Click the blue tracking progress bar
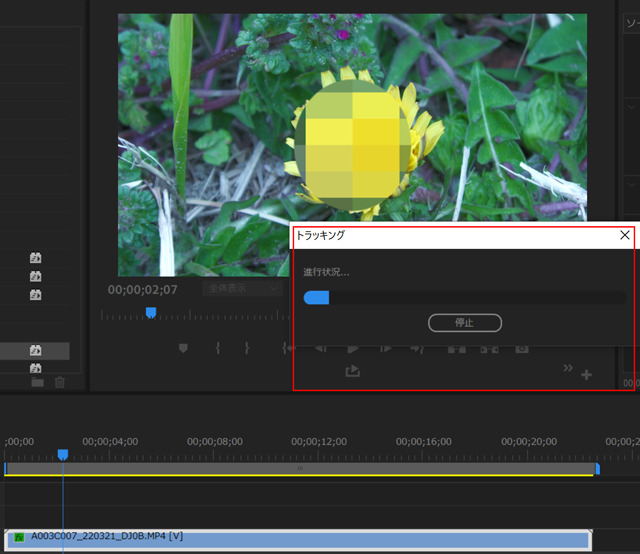The image size is (640, 554). [316, 297]
